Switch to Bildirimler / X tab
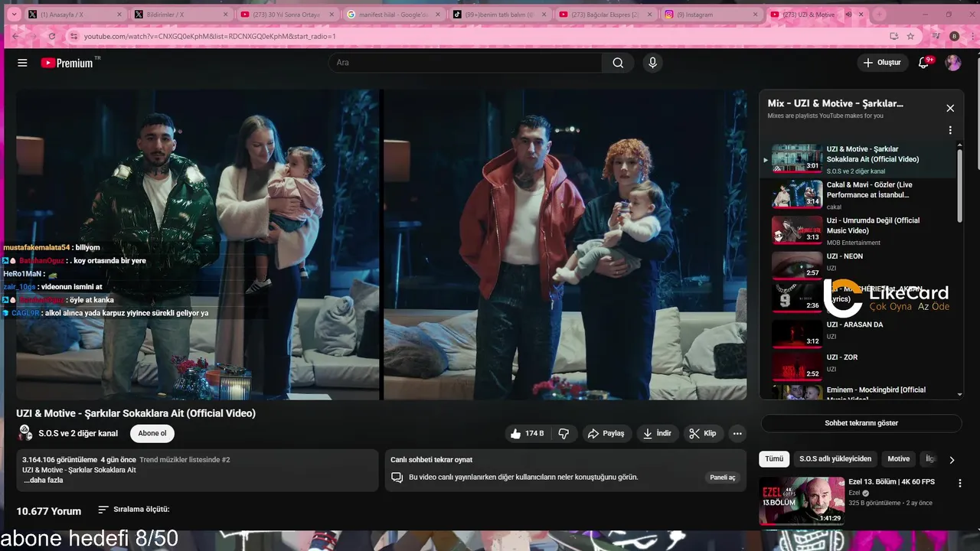 (181, 15)
